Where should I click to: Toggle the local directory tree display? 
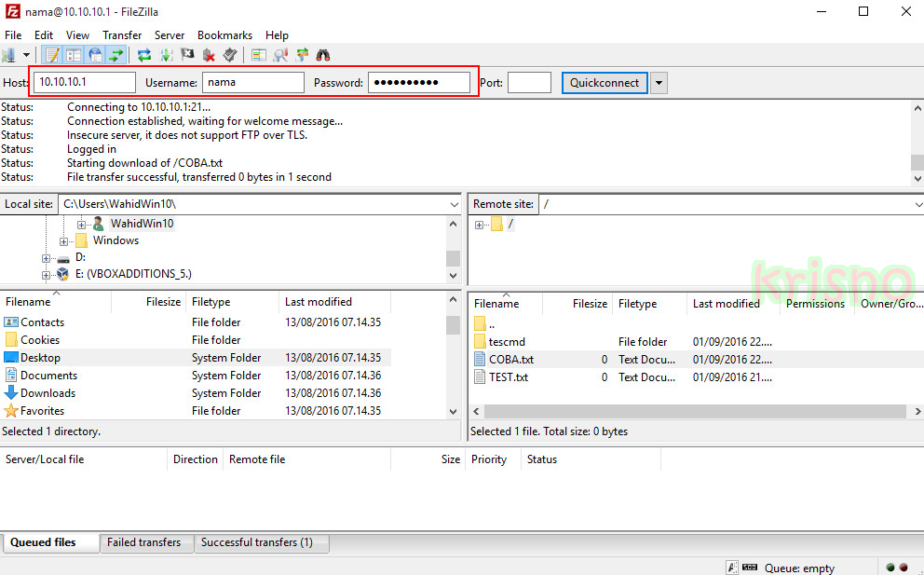point(73,55)
